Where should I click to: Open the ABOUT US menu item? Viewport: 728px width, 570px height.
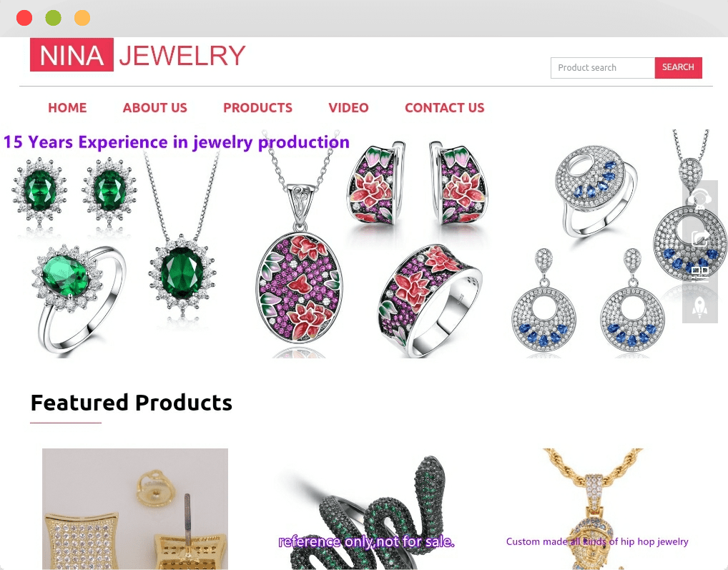pos(155,108)
